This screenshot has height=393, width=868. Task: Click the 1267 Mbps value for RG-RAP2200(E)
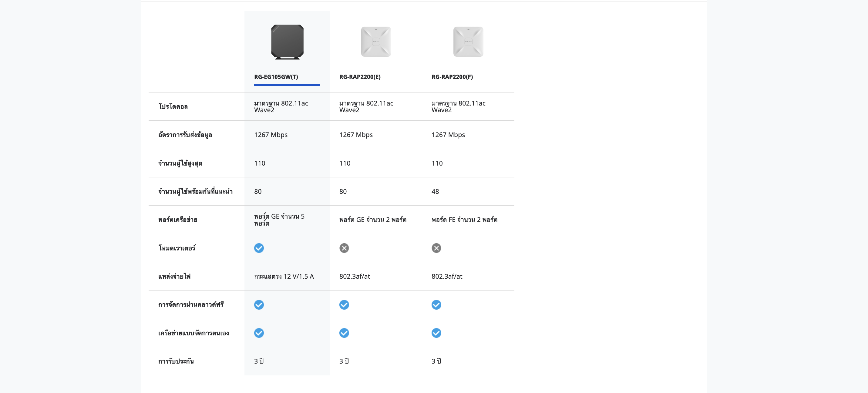tap(356, 135)
